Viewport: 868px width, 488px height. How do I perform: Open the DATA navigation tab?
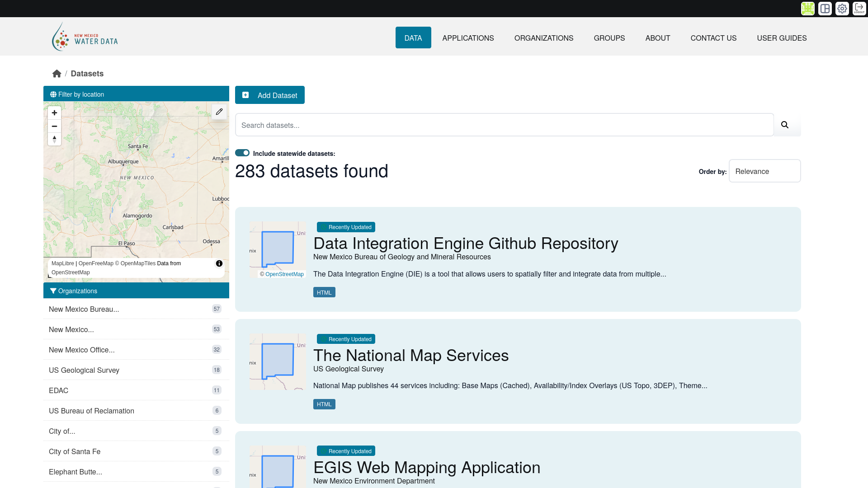click(413, 38)
